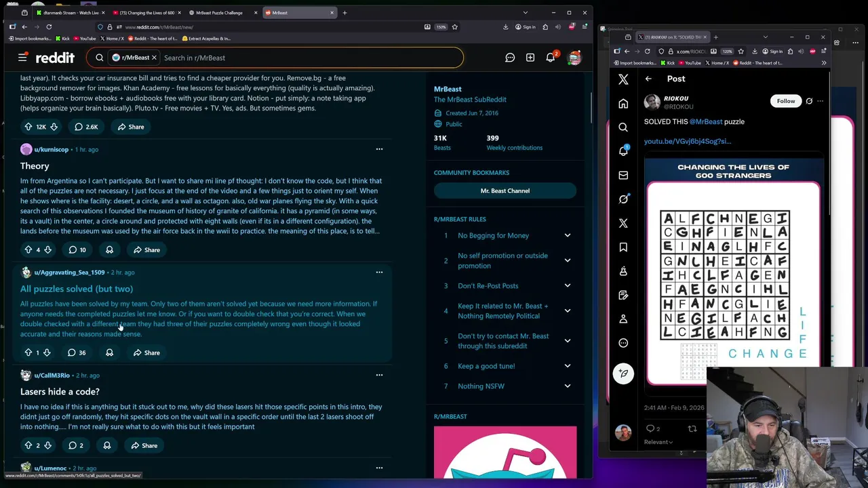Viewport: 868px width, 488px height.
Task: Open the youtu.be link in X post
Action: tap(688, 141)
